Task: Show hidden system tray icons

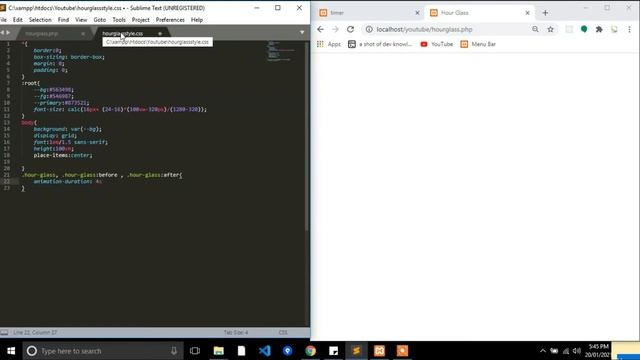Action: point(542,351)
